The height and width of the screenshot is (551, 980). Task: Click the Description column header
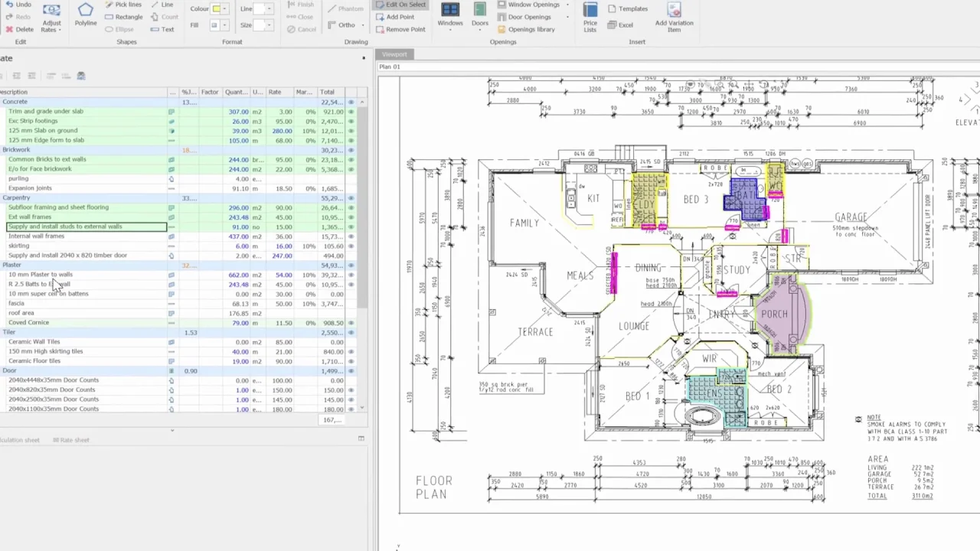pos(83,92)
